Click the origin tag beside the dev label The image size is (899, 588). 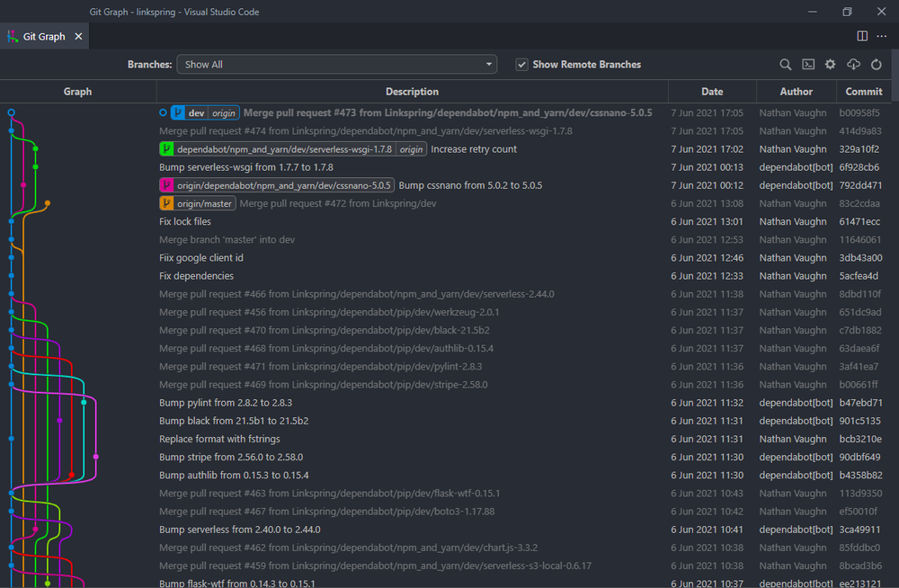pyautogui.click(x=224, y=113)
